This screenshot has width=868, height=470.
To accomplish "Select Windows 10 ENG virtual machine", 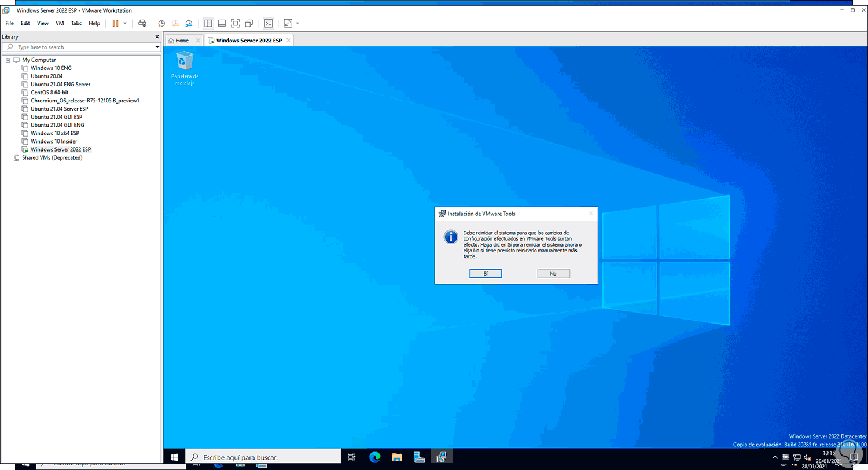I will [51, 68].
